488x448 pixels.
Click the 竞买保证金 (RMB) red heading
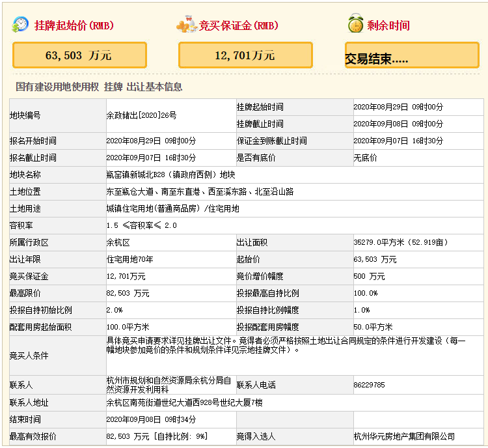pos(239,26)
